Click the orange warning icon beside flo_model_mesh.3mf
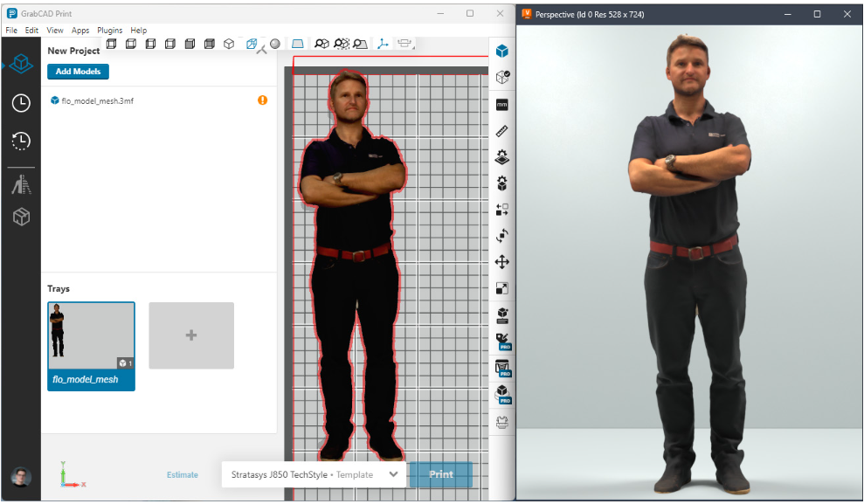The width and height of the screenshot is (864, 504). coord(262,100)
